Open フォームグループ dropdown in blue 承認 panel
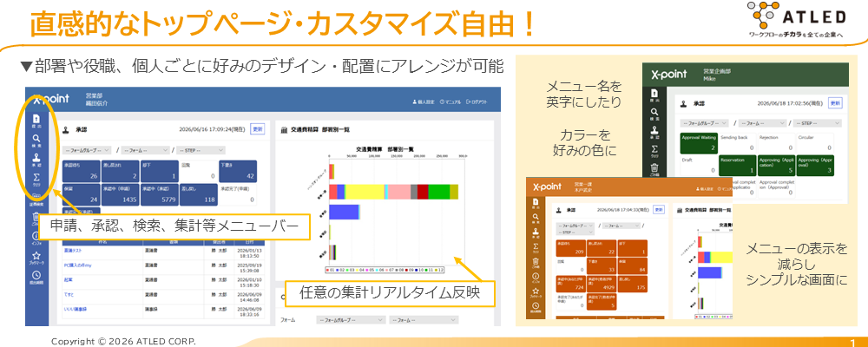868x347 pixels. pos(87,150)
